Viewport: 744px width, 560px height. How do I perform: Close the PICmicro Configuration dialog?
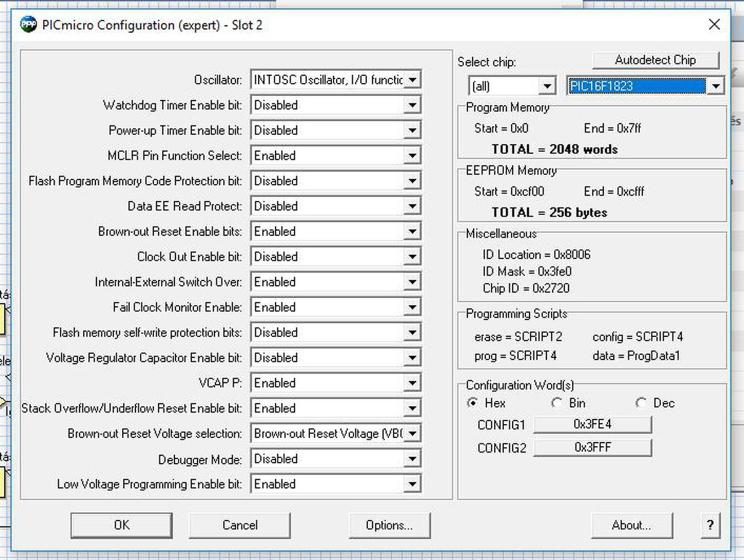[714, 24]
